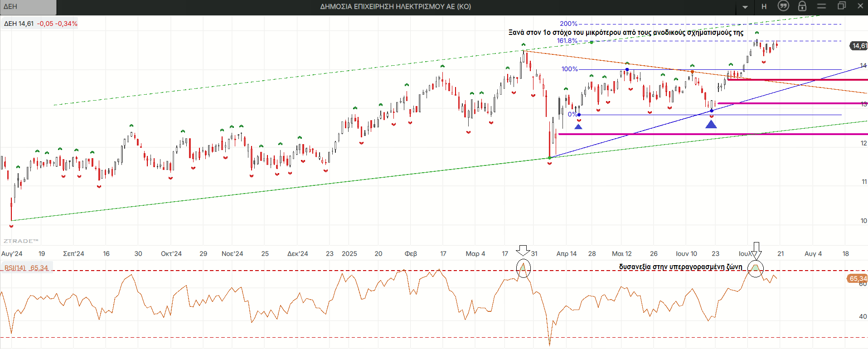The width and height of the screenshot is (868, 349).
Task: Open the symbol dropdown arrow in title bar
Action: (745, 7)
